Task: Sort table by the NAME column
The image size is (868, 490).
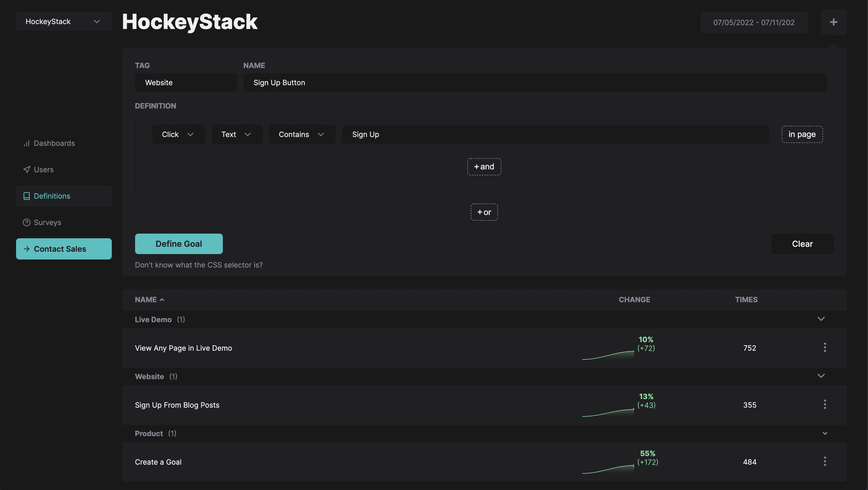Action: (x=149, y=299)
